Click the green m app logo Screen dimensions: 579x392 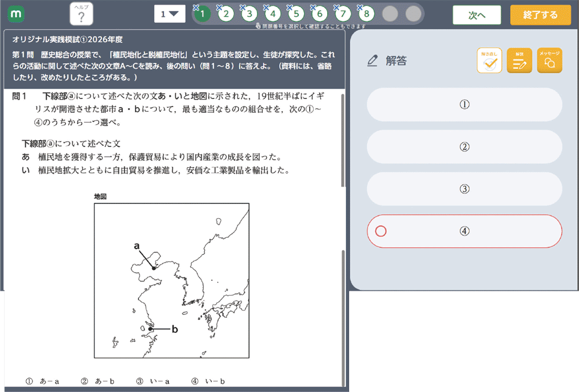tap(16, 14)
